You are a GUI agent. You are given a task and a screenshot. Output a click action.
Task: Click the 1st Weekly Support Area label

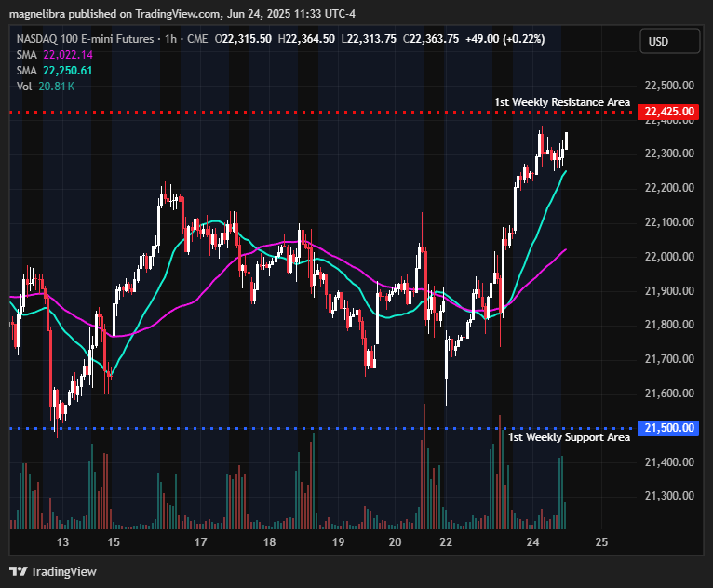(569, 437)
